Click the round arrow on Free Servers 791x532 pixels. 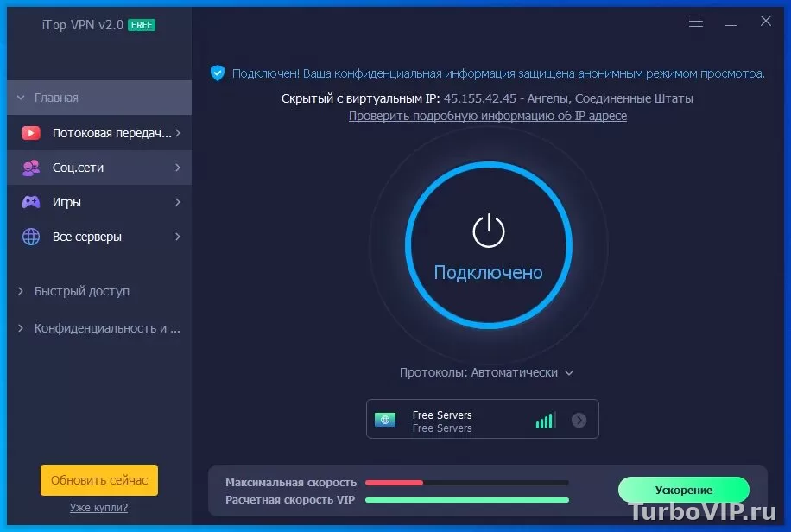pos(579,420)
